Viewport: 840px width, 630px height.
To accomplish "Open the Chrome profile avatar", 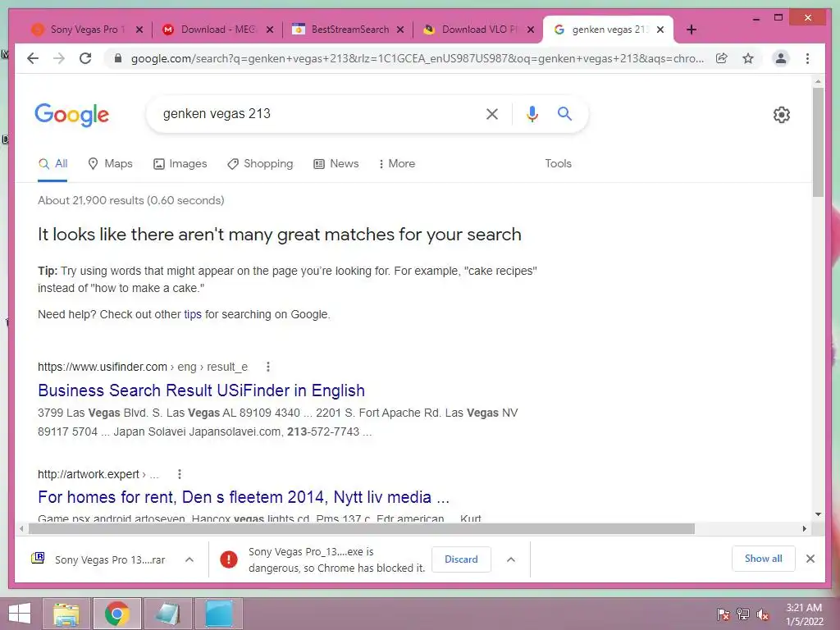I will 781,58.
